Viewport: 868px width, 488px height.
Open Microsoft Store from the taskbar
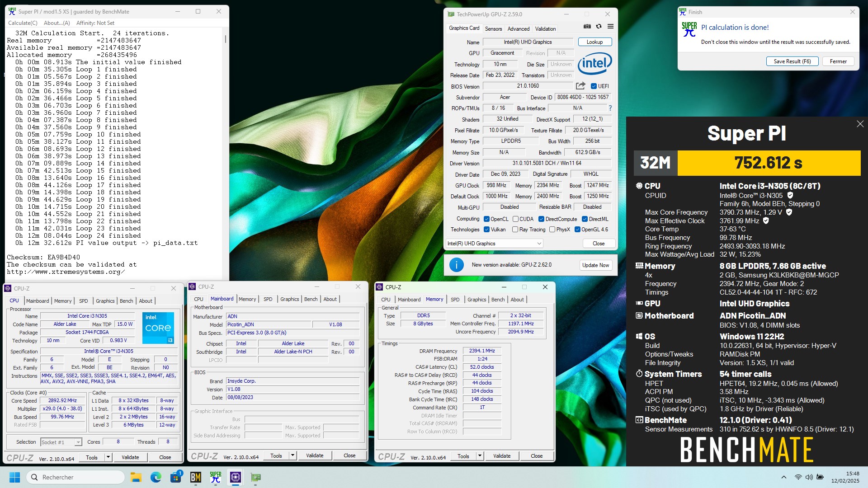coord(176,477)
